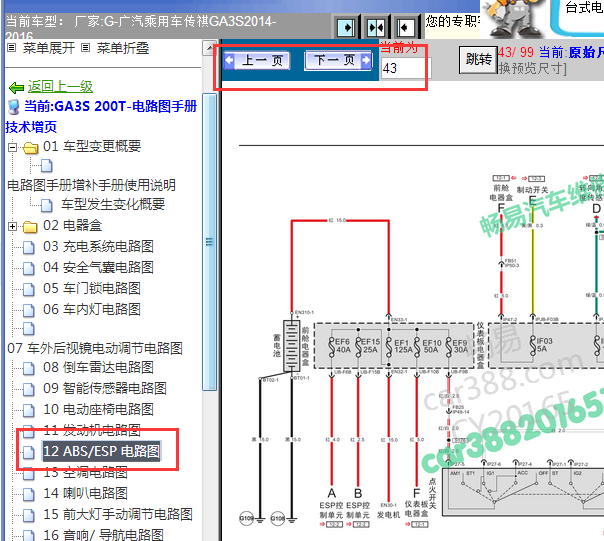Open 10 电动座椅电路图
The image size is (604, 541).
[x=98, y=409]
